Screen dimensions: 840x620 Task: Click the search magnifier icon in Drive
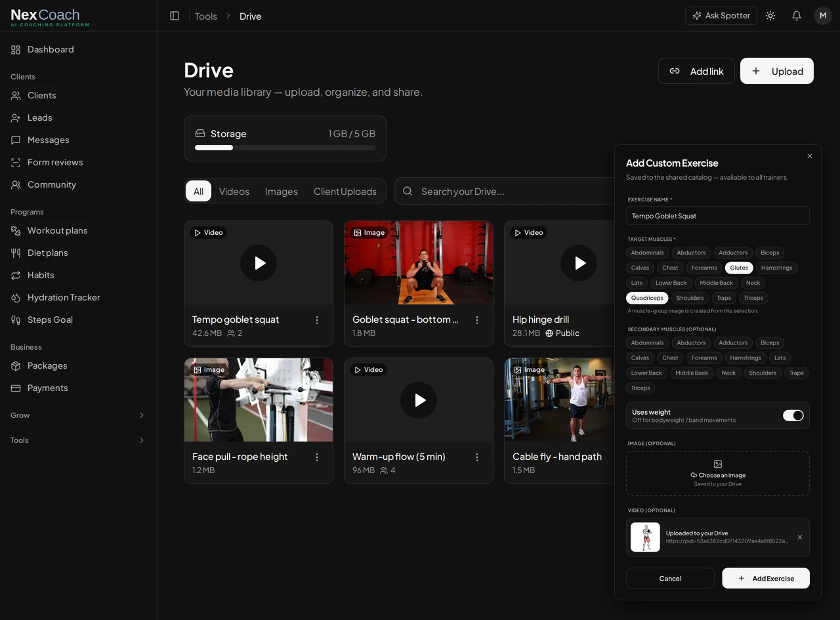click(408, 191)
